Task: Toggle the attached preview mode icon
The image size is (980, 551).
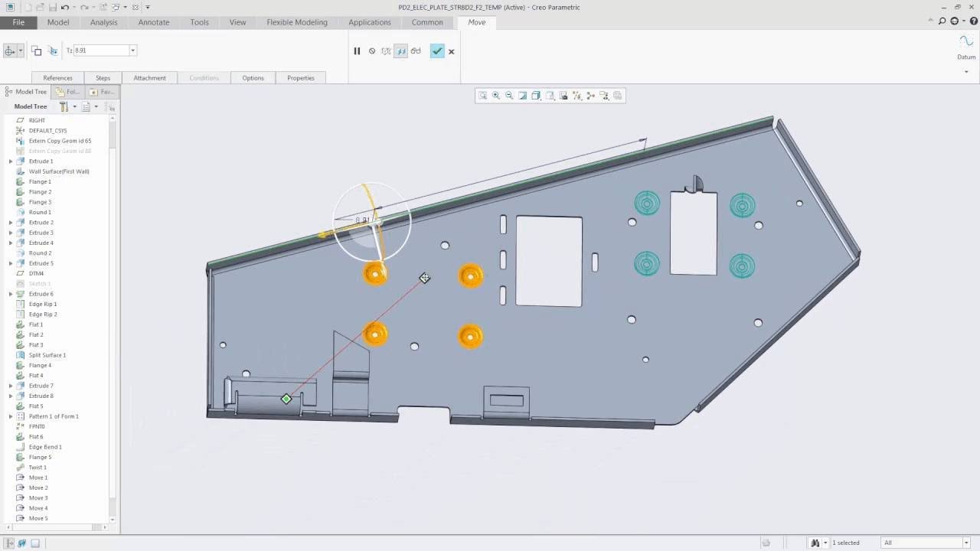Action: coord(400,51)
